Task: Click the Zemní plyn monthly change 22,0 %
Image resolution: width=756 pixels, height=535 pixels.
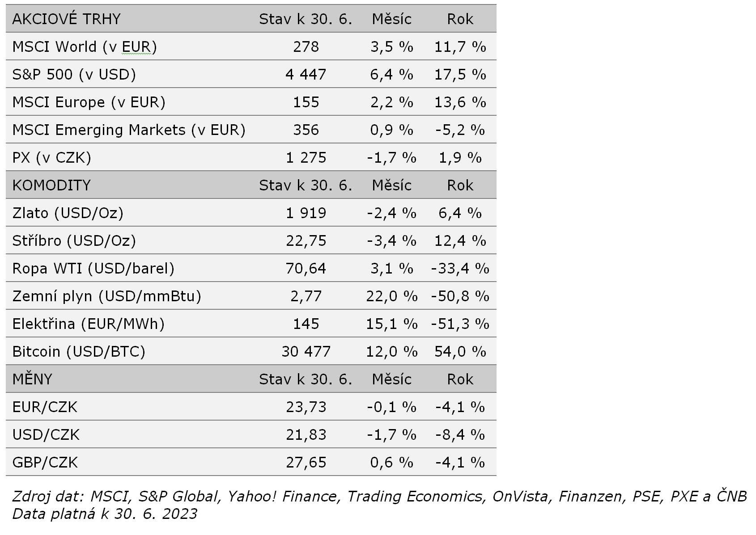Action: (x=391, y=296)
